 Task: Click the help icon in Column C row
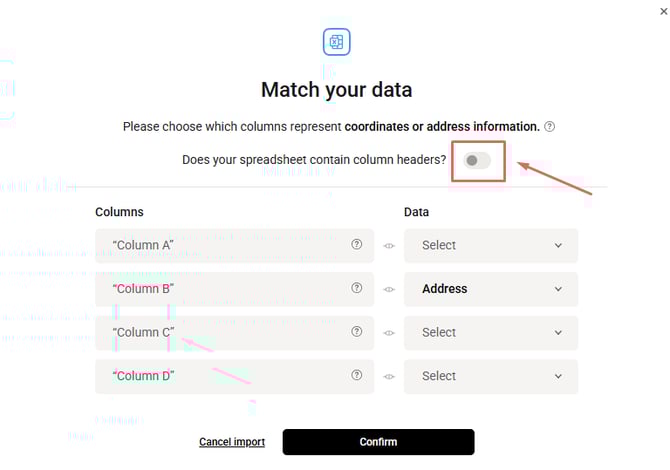[357, 332]
